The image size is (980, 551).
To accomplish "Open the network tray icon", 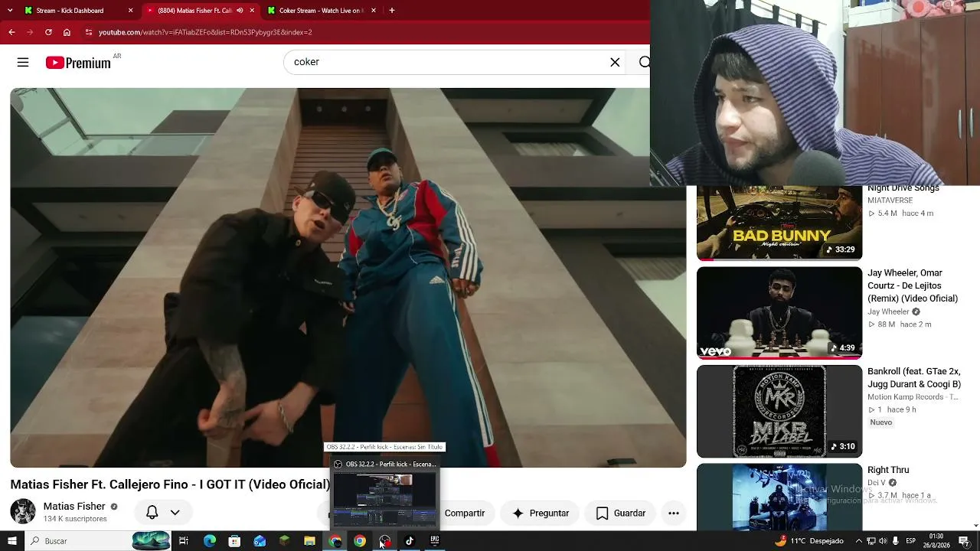I will point(871,541).
